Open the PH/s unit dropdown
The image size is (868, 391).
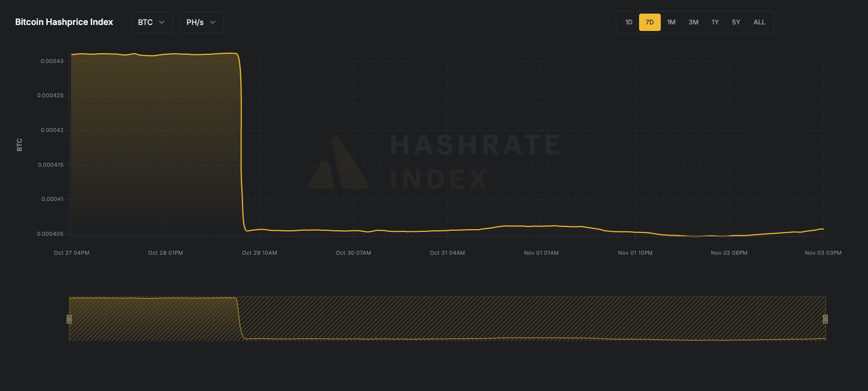pyautogui.click(x=201, y=22)
